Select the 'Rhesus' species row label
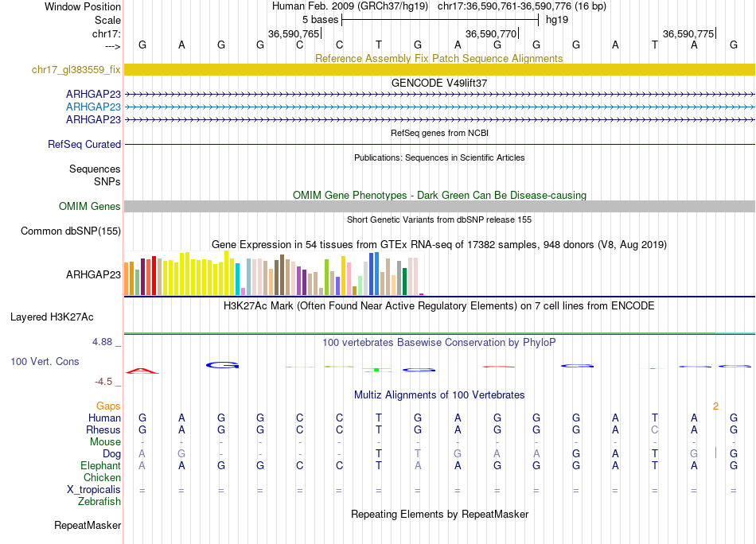The image size is (756, 544). [103, 429]
